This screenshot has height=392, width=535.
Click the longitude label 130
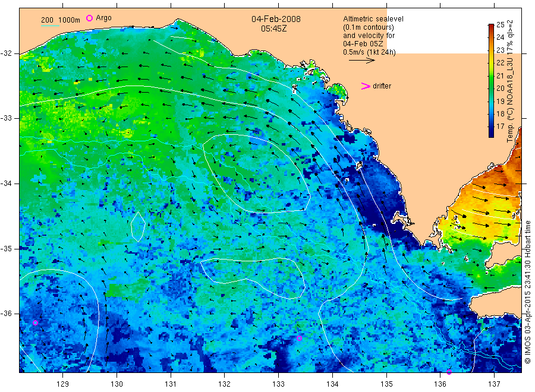tap(117, 384)
